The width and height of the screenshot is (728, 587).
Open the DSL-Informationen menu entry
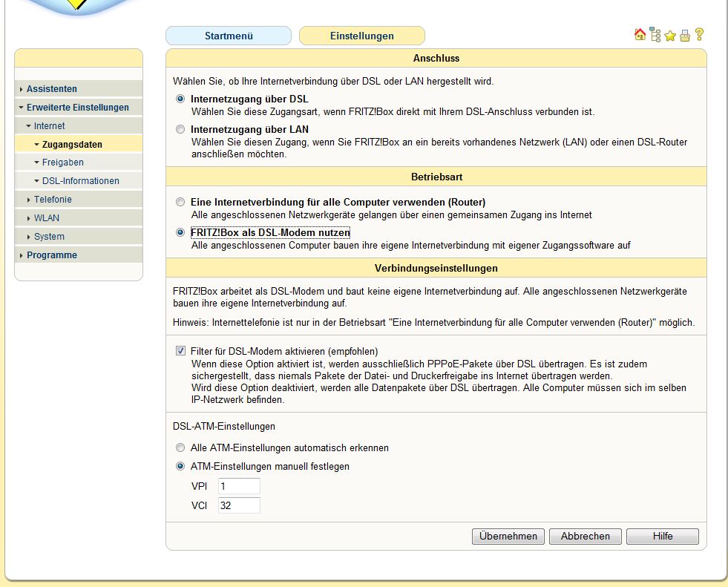click(x=79, y=181)
